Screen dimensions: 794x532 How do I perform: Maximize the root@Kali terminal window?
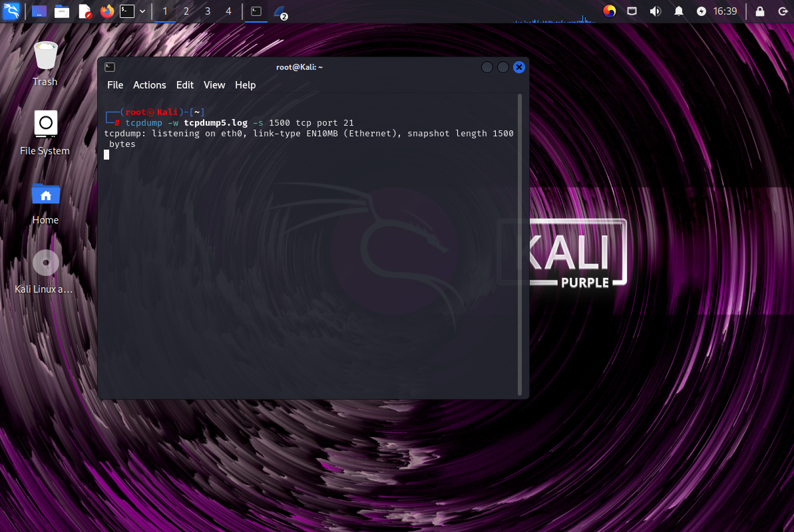(503, 66)
